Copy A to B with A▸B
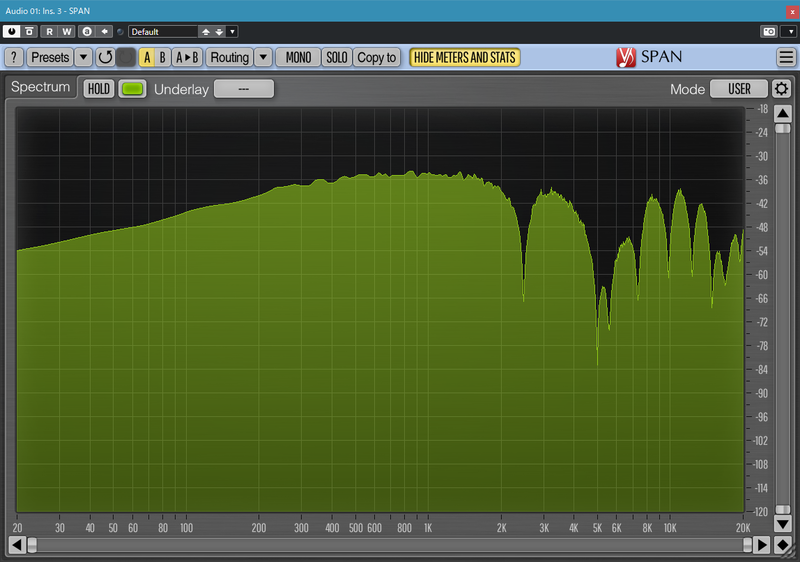The height and width of the screenshot is (562, 800). (x=187, y=57)
